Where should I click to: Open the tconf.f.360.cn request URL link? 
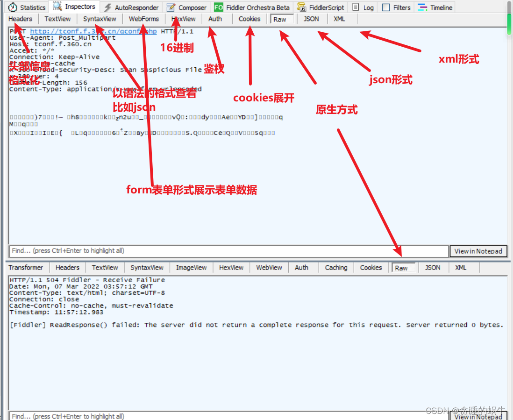(93, 31)
